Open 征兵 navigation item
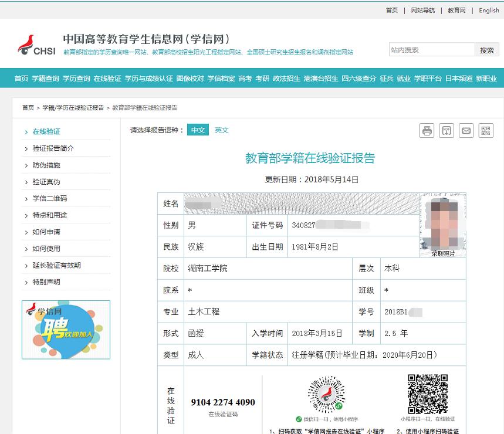 [x=386, y=79]
